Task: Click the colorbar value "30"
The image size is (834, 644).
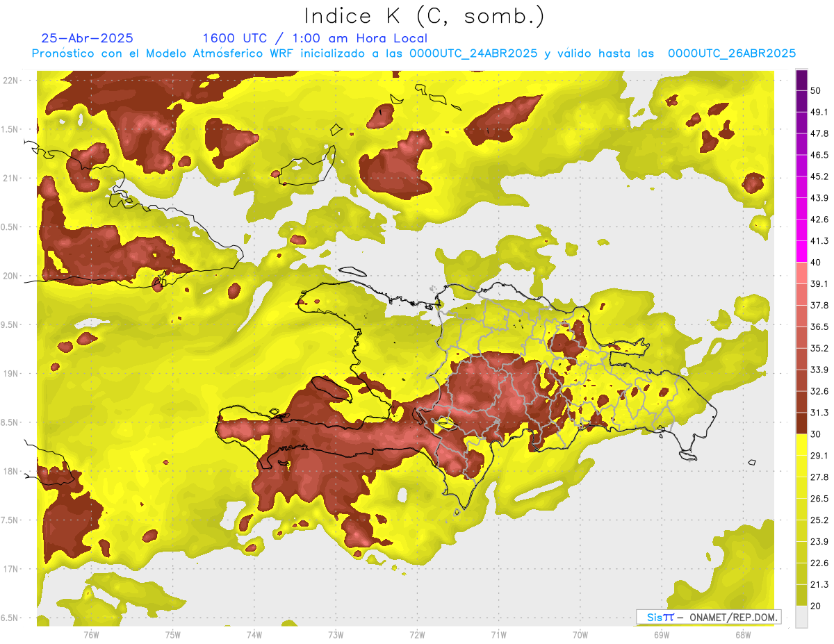Action: click(817, 434)
